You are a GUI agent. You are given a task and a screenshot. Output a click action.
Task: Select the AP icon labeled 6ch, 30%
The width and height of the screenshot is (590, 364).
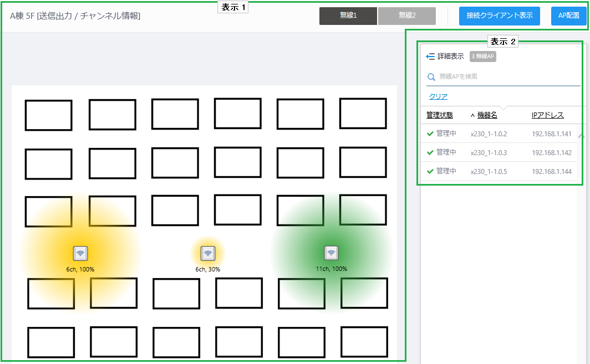pyautogui.click(x=208, y=253)
